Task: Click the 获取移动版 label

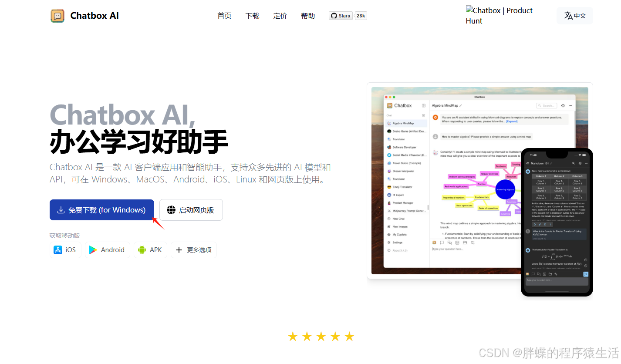Action: [x=65, y=236]
